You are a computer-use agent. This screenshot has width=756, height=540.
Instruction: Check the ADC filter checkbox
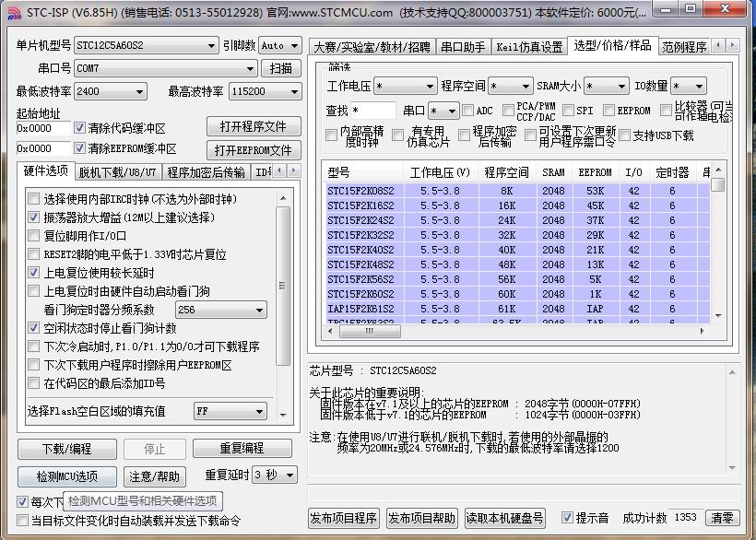[467, 111]
